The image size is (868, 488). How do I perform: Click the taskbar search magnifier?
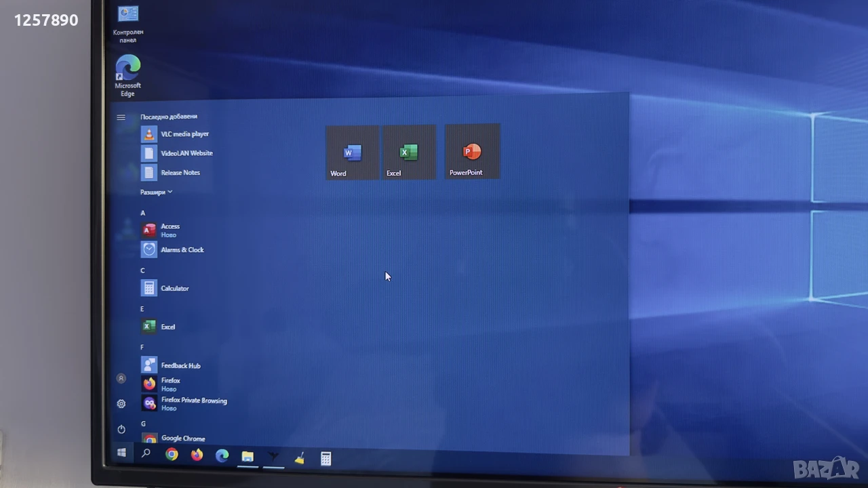pos(146,454)
